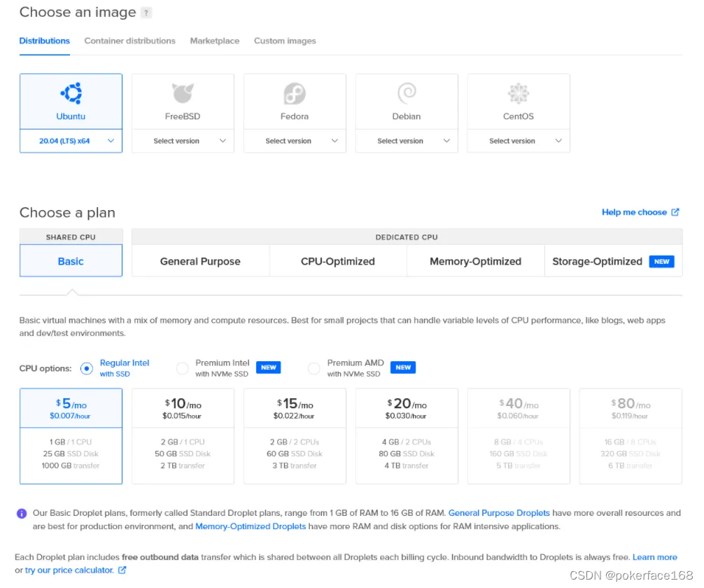Select the CPU-Optimized plan tab

click(x=337, y=261)
